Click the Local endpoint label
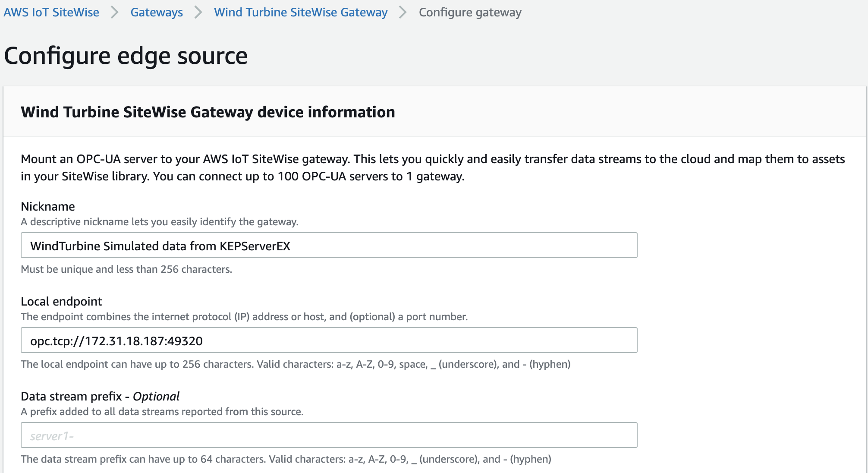The image size is (868, 473). pyautogui.click(x=61, y=301)
